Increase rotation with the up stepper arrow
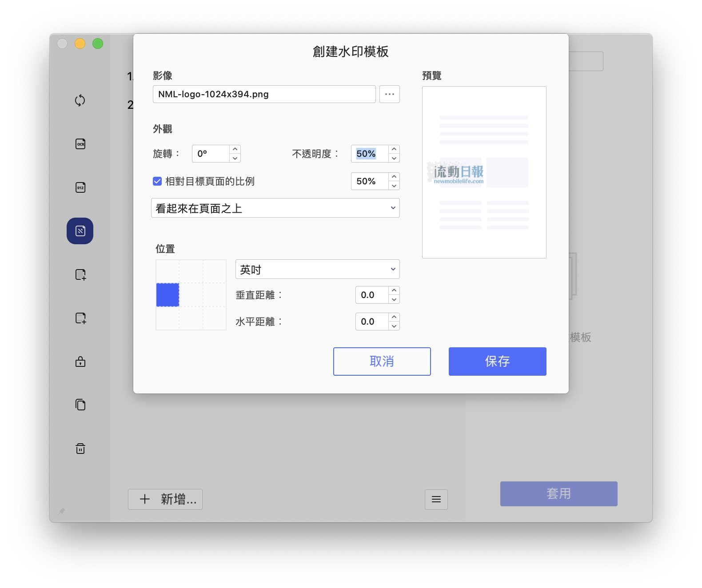702x588 pixels. coord(235,149)
